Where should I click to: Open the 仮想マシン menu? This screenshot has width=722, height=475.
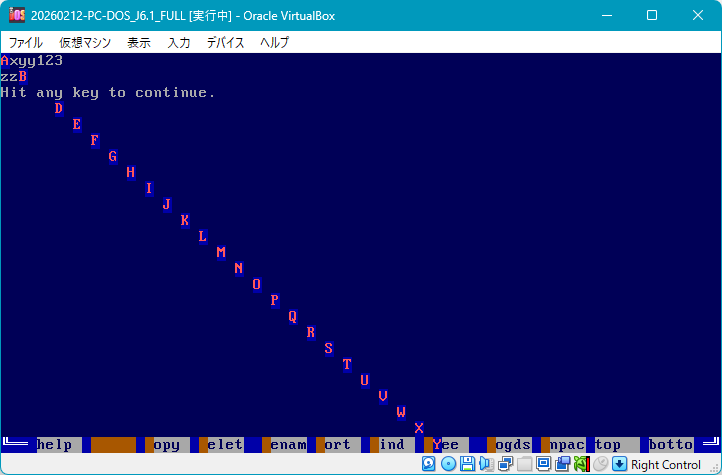point(84,43)
